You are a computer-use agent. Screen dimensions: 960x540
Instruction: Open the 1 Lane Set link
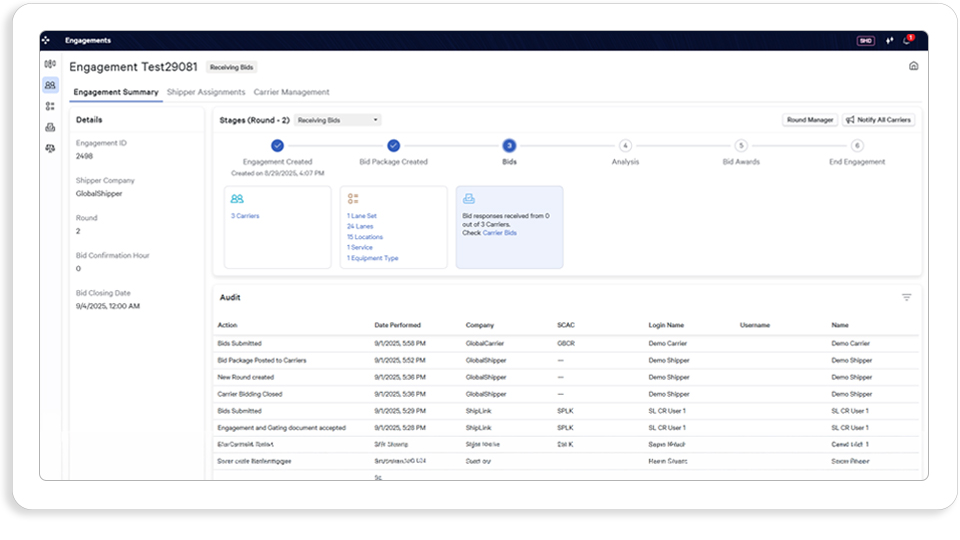[x=362, y=216]
